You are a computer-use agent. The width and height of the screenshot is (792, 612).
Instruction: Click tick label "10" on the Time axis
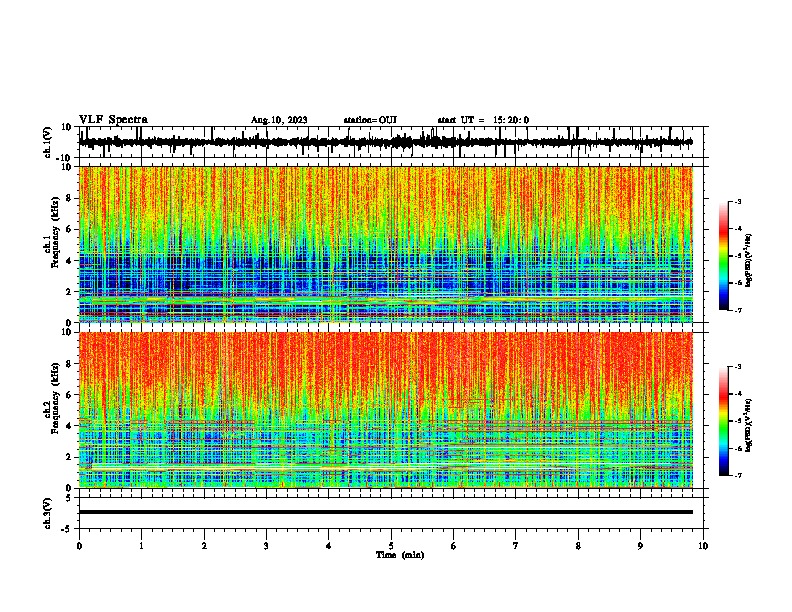pos(703,546)
